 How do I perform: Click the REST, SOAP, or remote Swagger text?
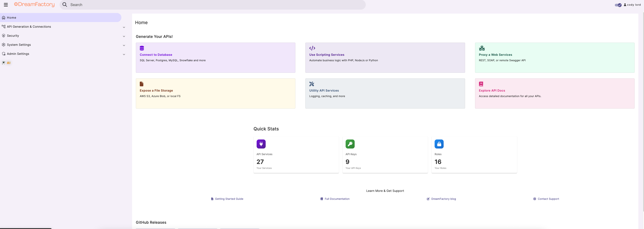[502, 60]
